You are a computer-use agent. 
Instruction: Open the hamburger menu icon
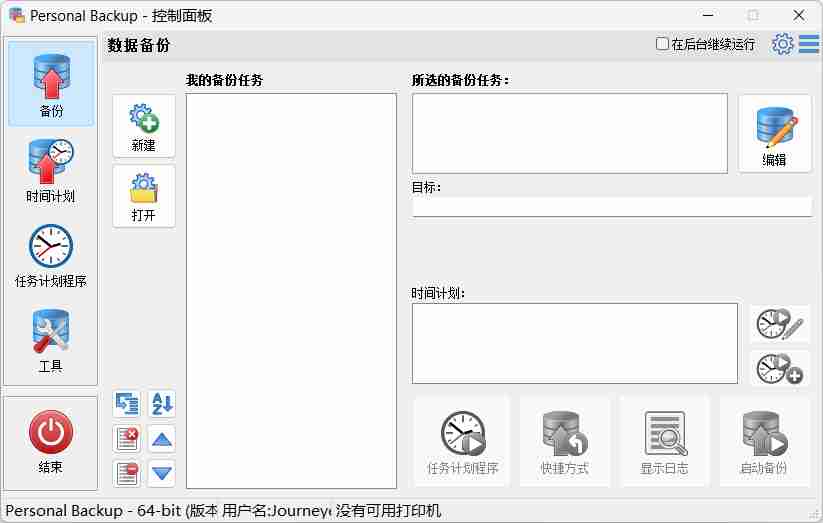point(809,44)
